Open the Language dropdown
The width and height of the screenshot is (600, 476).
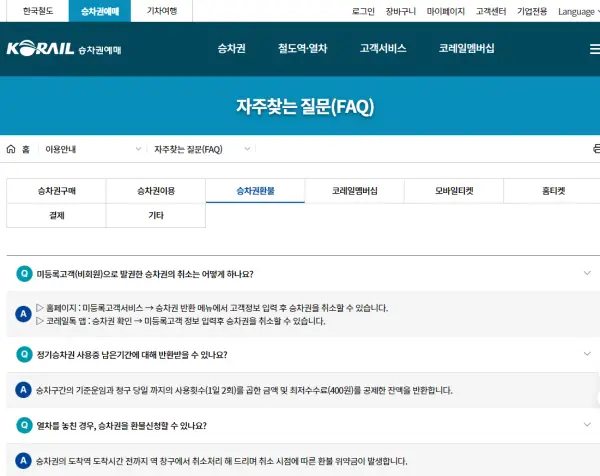click(x=578, y=11)
